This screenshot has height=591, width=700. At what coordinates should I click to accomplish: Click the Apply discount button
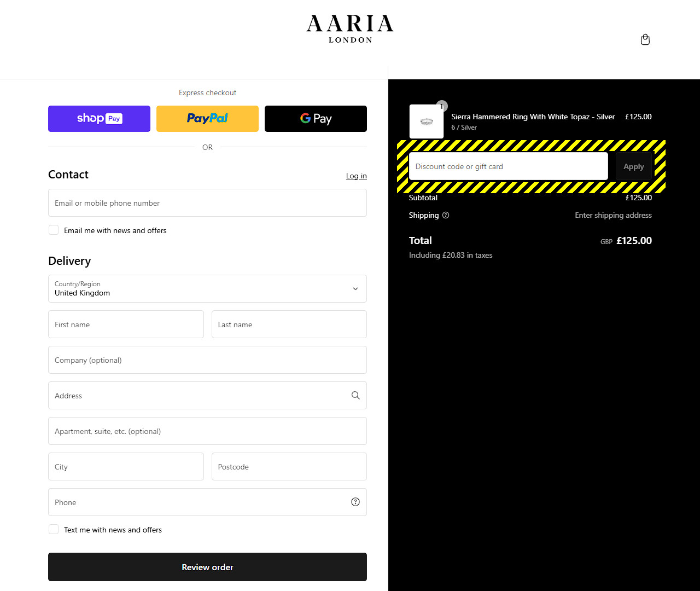pos(634,166)
